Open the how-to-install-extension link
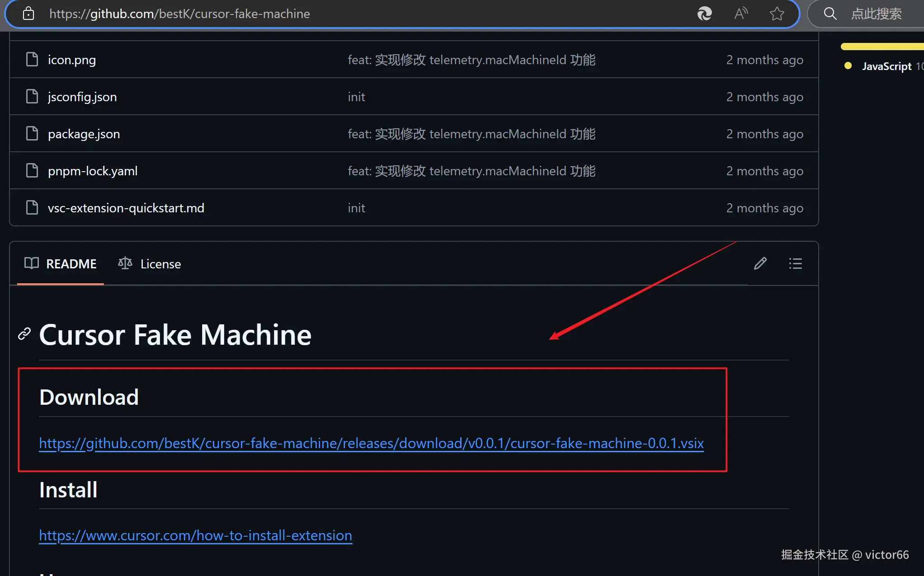The width and height of the screenshot is (924, 576). (195, 535)
